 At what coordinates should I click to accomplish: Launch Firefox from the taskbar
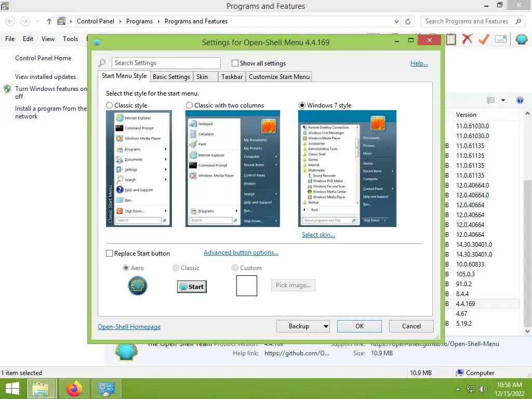[74, 389]
